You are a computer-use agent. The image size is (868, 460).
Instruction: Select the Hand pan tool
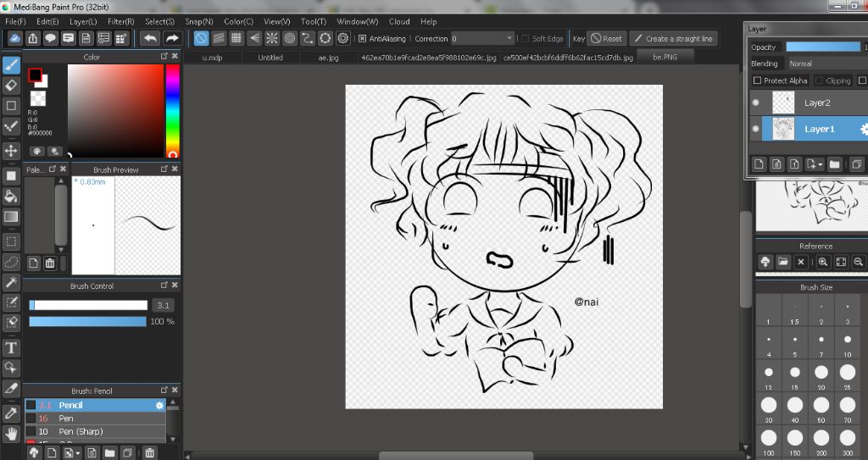11,434
